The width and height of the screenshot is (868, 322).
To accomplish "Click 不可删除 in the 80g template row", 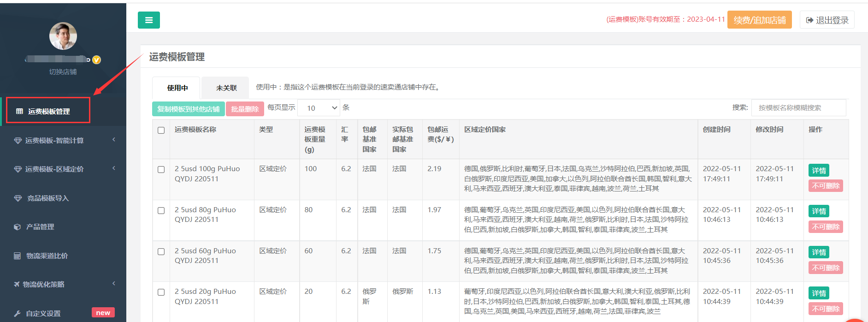I will [x=826, y=227].
